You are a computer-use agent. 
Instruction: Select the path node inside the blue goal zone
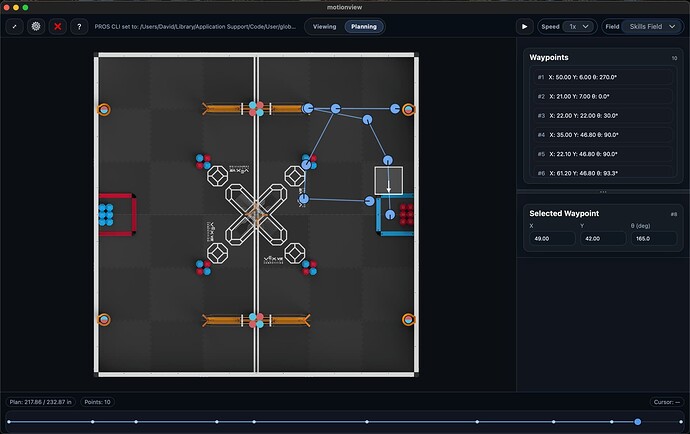[x=390, y=215]
